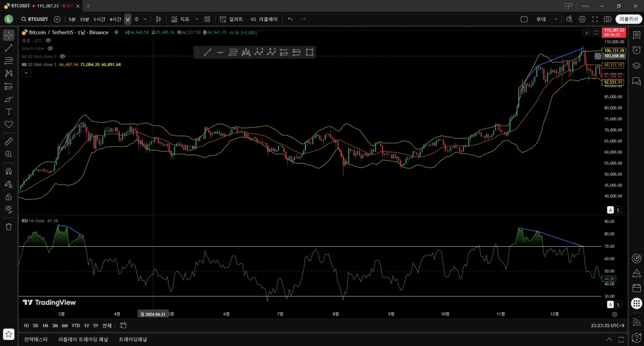The width and height of the screenshot is (644, 346).
Task: Toggle visibility eye for SMA 9 close
Action: pos(50,48)
